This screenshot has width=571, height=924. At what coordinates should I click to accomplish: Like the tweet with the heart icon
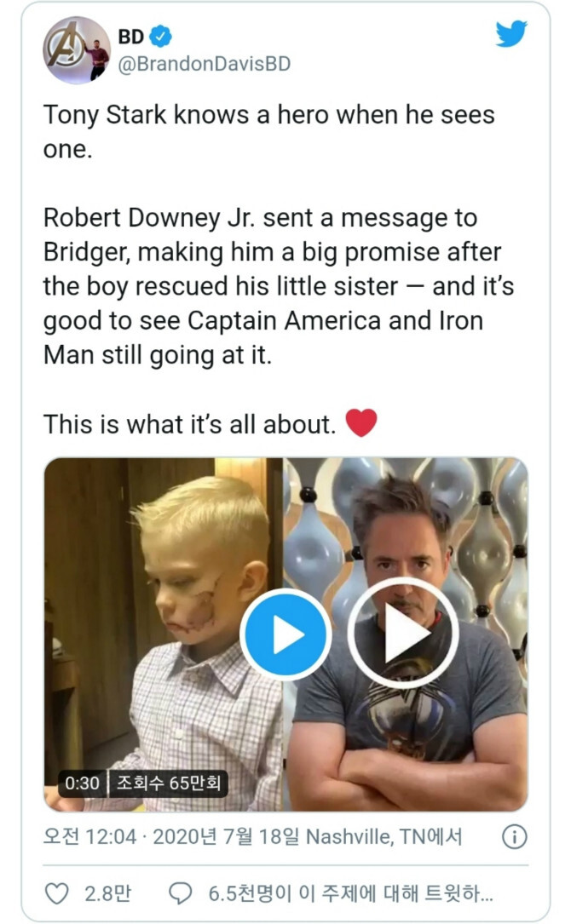(x=56, y=893)
